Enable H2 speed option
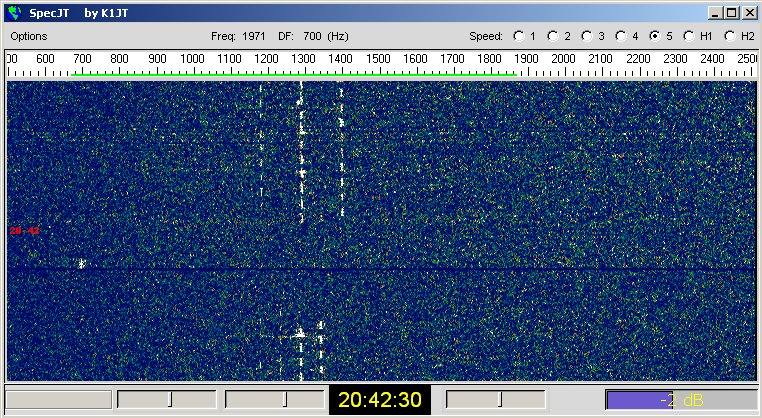Viewport: 762px width, 418px height. coord(731,36)
